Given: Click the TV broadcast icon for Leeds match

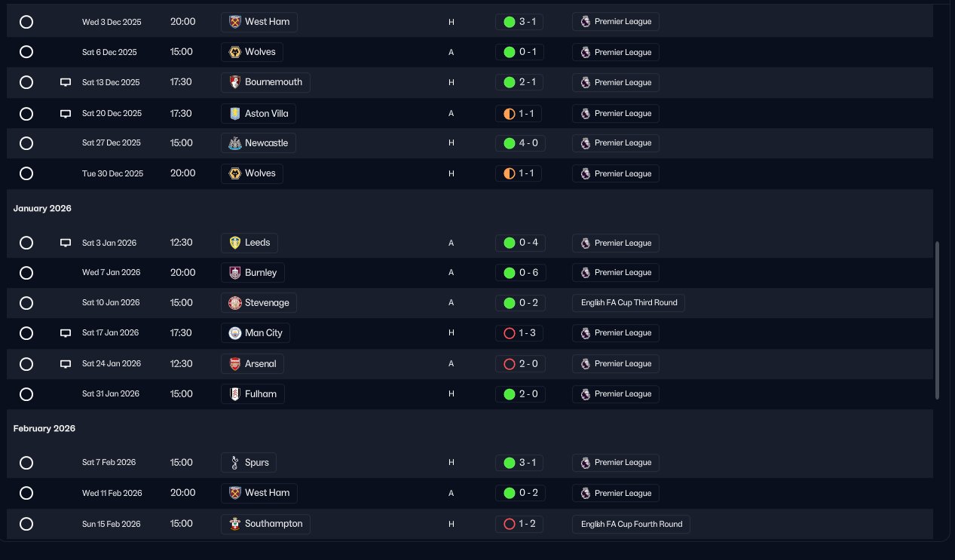Looking at the screenshot, I should (x=66, y=243).
